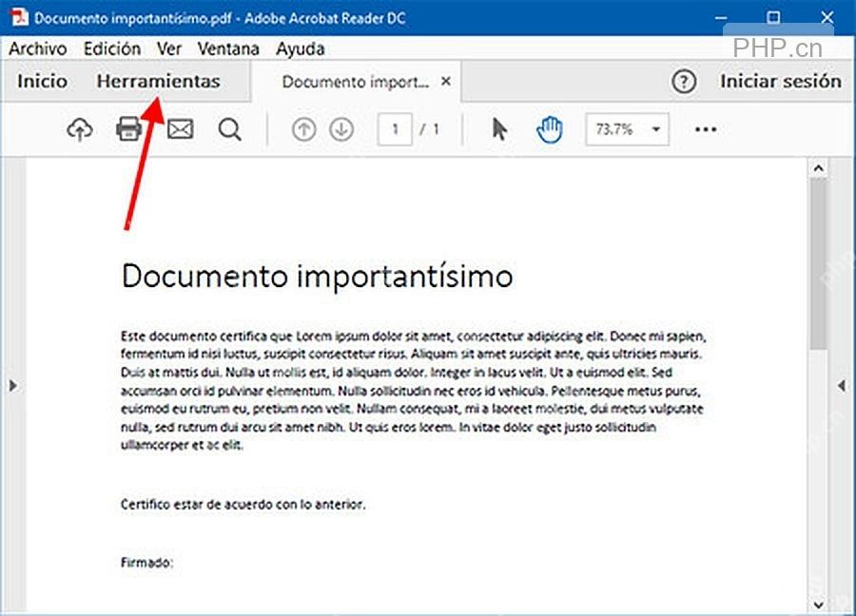Activate the hand pan tool
The width and height of the screenshot is (856, 616).
(x=549, y=130)
